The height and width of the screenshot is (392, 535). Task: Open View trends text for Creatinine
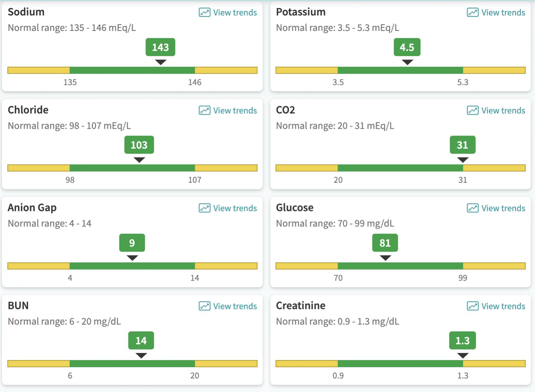[503, 306]
